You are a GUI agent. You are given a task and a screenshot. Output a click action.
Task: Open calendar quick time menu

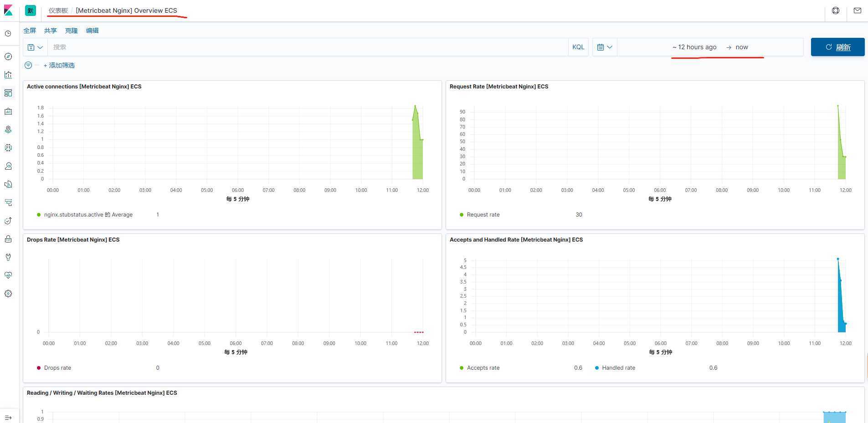[x=605, y=47]
